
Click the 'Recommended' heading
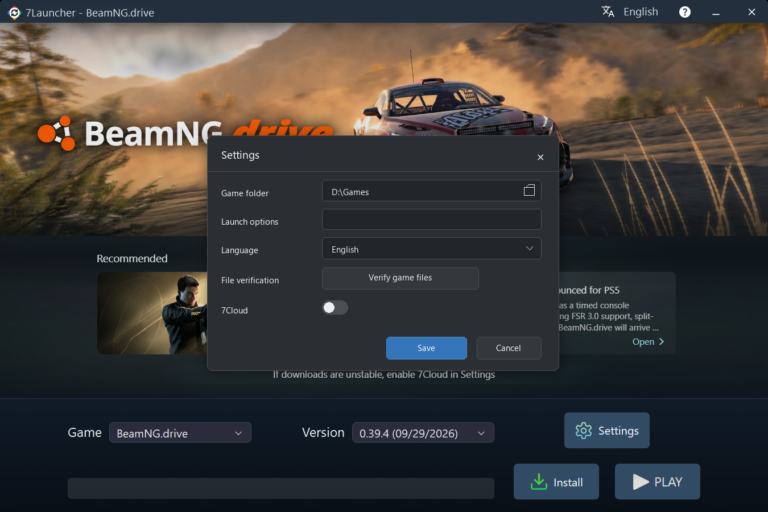(x=132, y=259)
